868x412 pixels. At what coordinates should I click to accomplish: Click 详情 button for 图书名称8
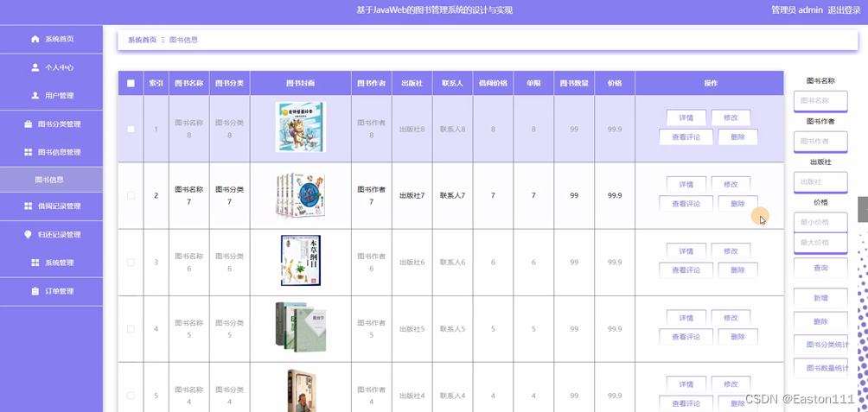[x=686, y=117]
